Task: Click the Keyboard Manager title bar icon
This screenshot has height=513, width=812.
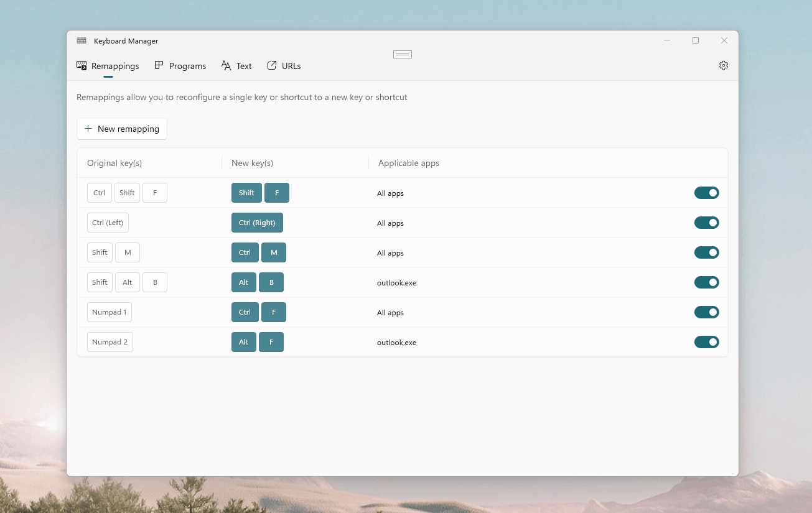Action: (x=82, y=41)
